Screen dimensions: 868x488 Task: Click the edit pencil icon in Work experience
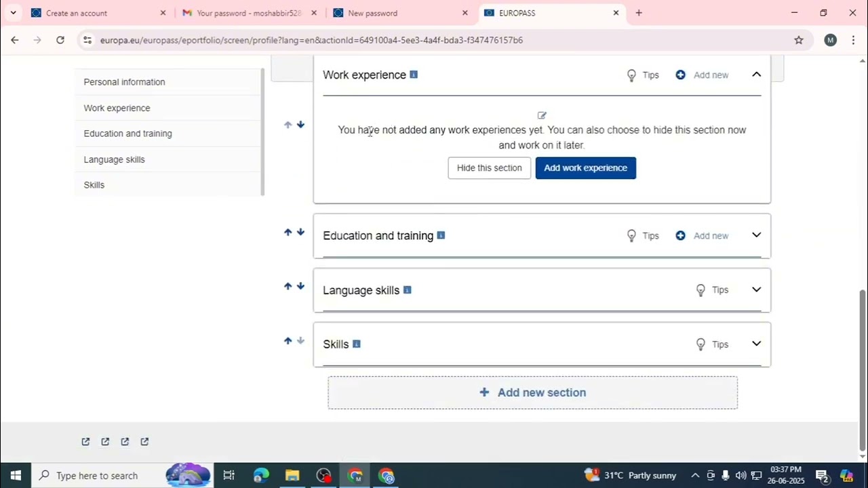(542, 115)
